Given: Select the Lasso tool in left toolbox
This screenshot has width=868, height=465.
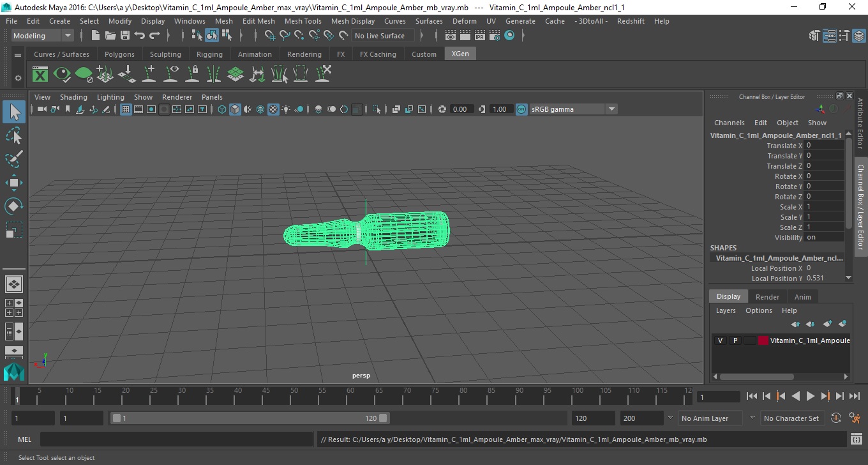Looking at the screenshot, I should tap(14, 135).
